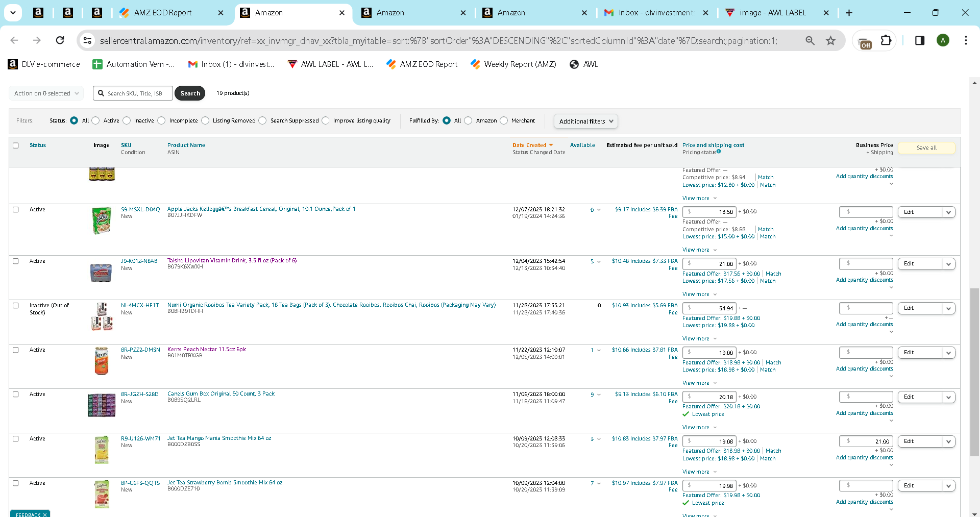Click the browser address bar URL
This screenshot has height=517, width=980.
click(x=439, y=41)
